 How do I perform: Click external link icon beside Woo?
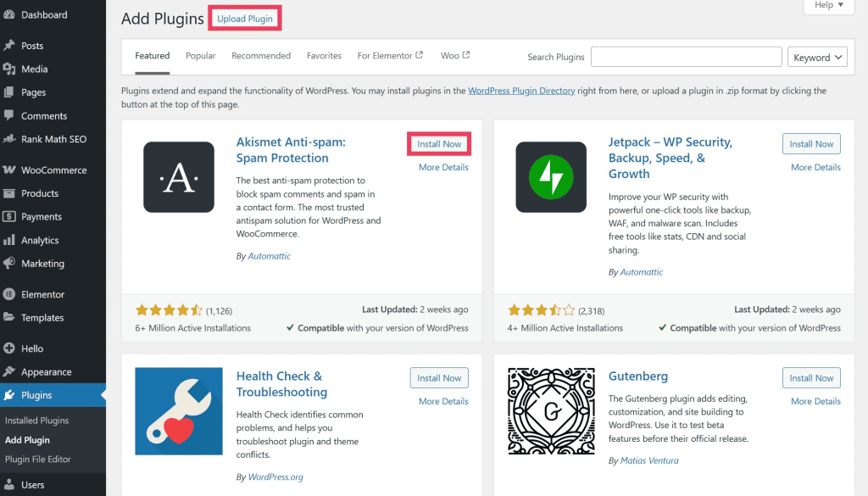point(466,55)
